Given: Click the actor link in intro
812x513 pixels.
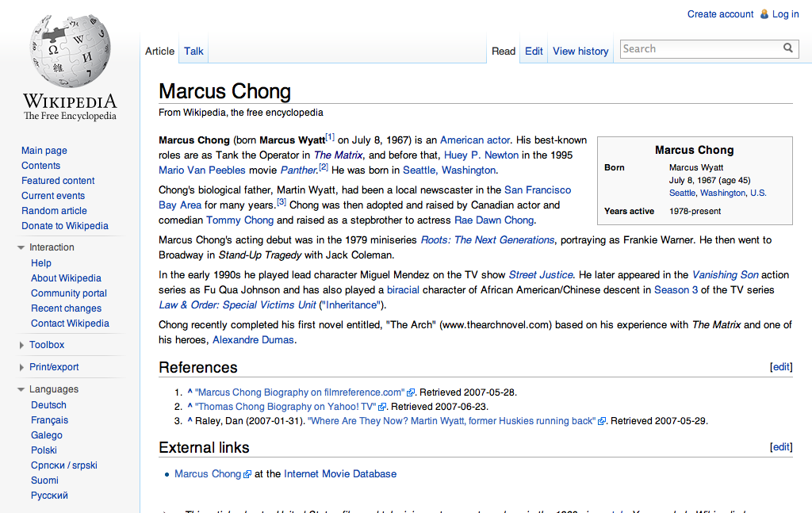Looking at the screenshot, I should [x=498, y=140].
